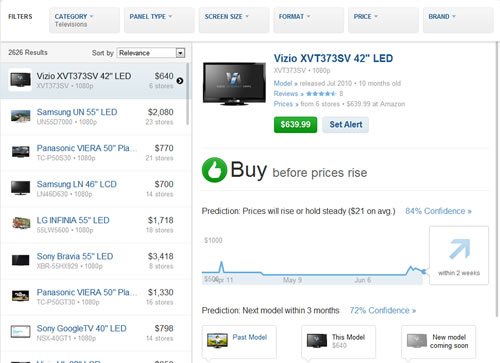Open the Format filter dropdown

[x=308, y=20]
